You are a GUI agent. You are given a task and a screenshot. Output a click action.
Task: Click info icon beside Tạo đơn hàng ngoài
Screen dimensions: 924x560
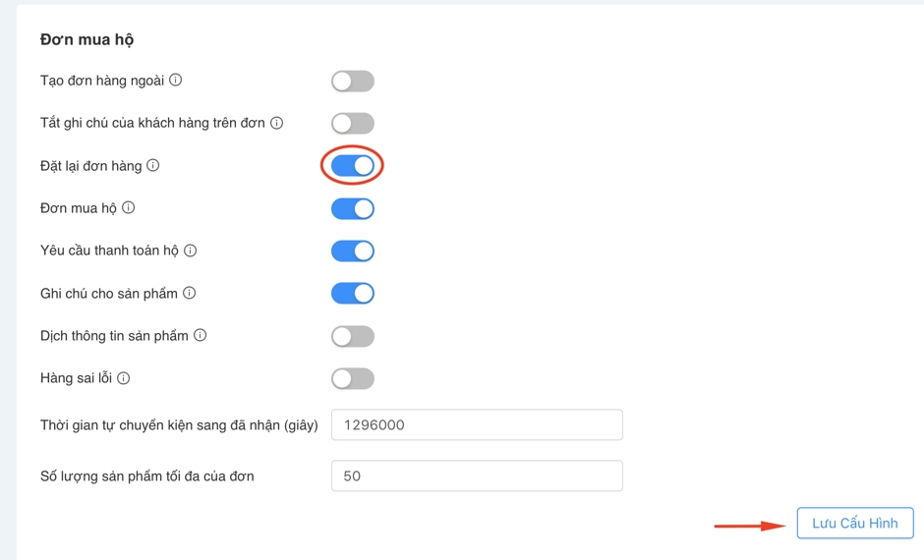pyautogui.click(x=176, y=81)
